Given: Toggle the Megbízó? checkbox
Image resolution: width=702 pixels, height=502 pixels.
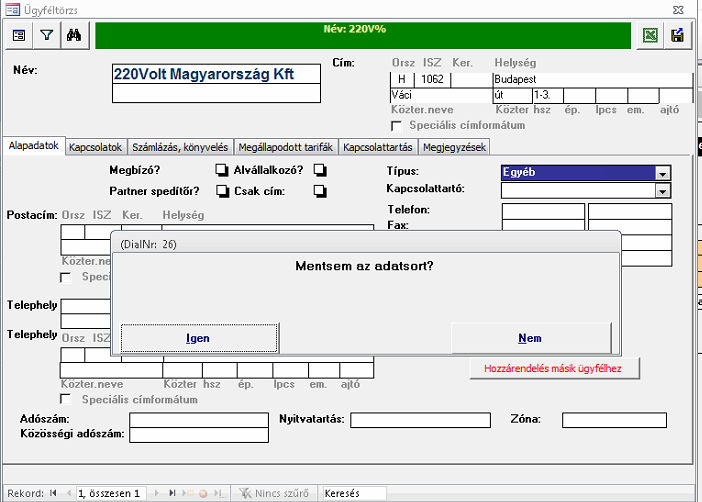Looking at the screenshot, I should coord(221,170).
